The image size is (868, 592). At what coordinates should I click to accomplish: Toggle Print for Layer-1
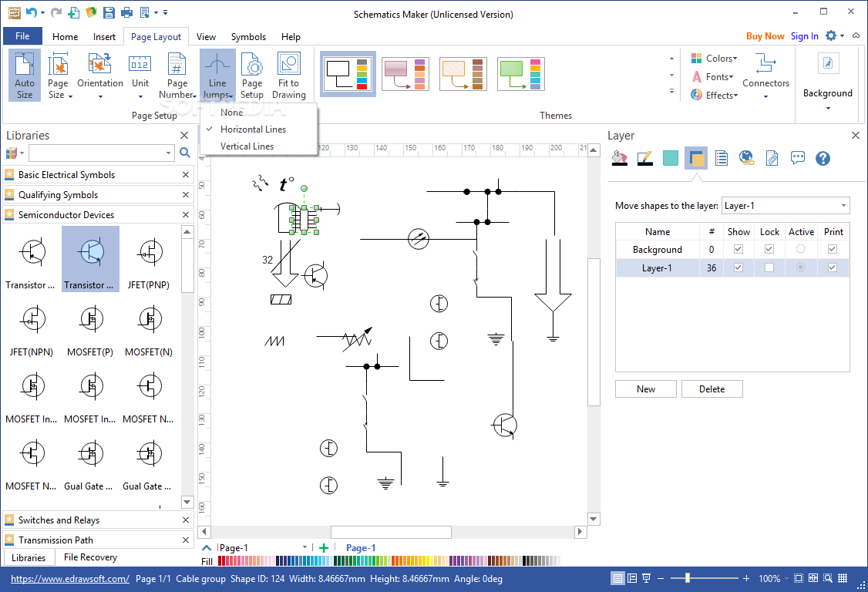point(832,267)
